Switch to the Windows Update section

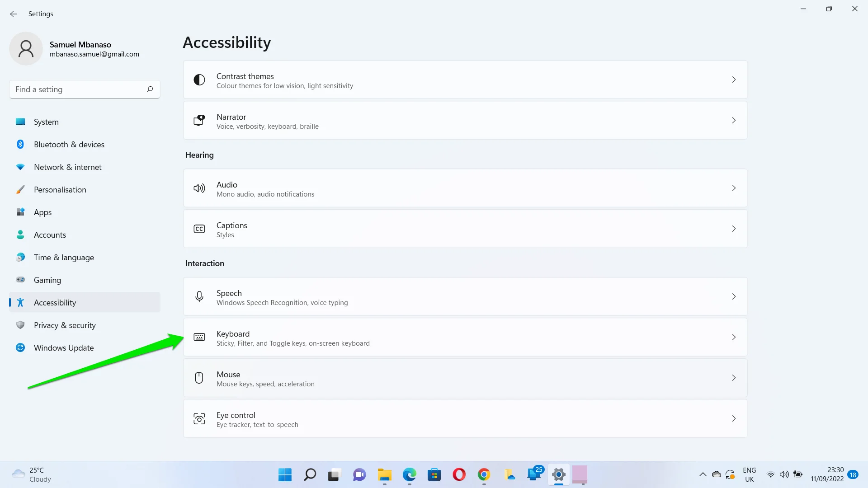tap(64, 348)
